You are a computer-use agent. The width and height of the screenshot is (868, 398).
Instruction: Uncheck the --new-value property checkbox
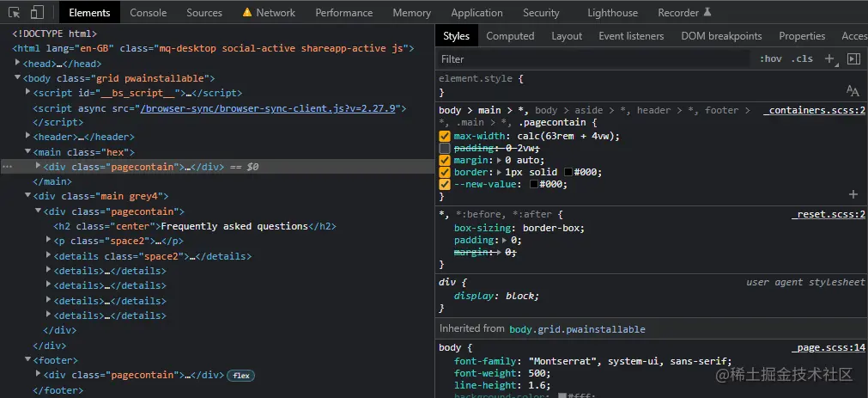pos(445,184)
